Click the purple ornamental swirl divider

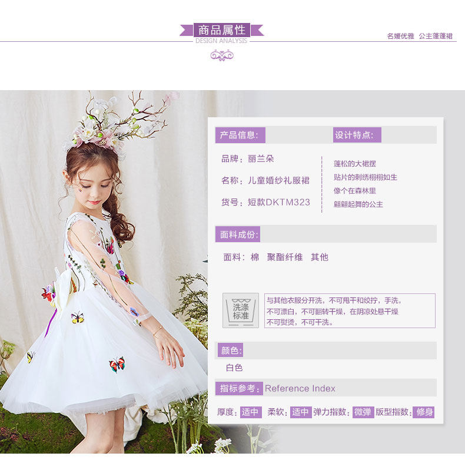(x=222, y=55)
